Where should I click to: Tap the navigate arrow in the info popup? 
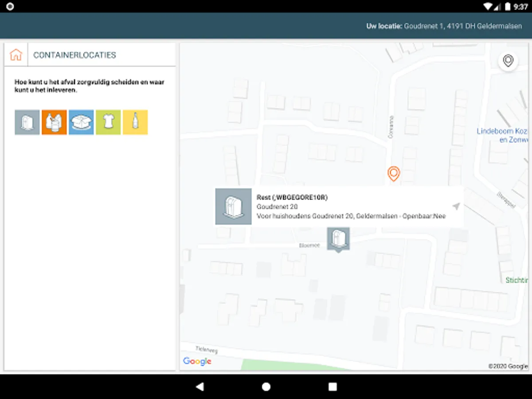tap(456, 206)
